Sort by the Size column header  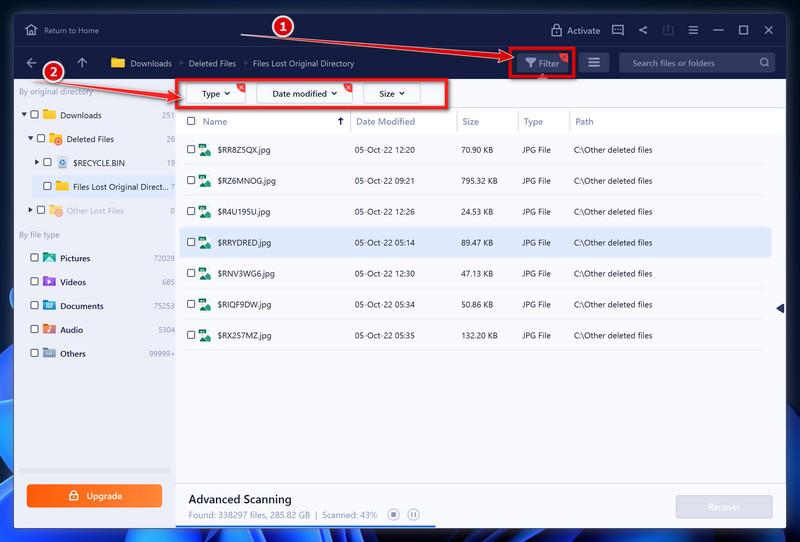tap(470, 122)
